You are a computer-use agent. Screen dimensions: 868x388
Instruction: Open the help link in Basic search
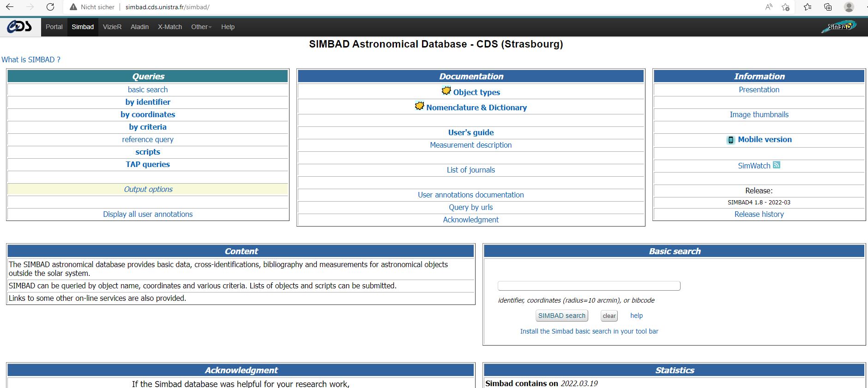coord(636,316)
